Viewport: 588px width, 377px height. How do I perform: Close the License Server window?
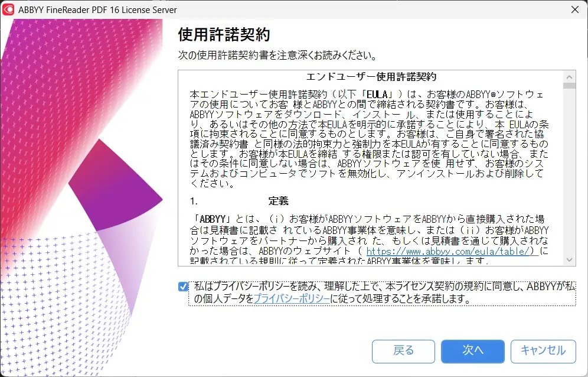575,9
